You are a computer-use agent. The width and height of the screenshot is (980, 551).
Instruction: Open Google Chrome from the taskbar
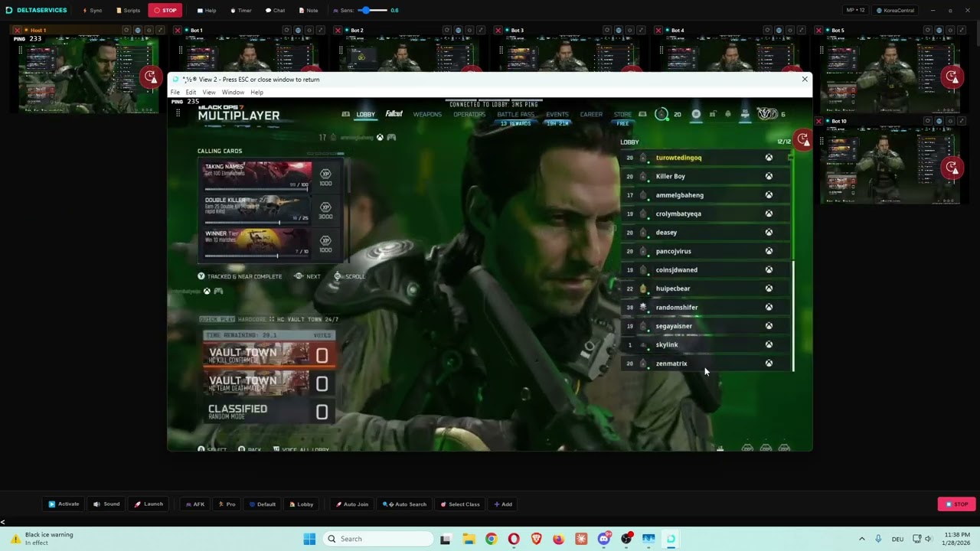(x=492, y=539)
